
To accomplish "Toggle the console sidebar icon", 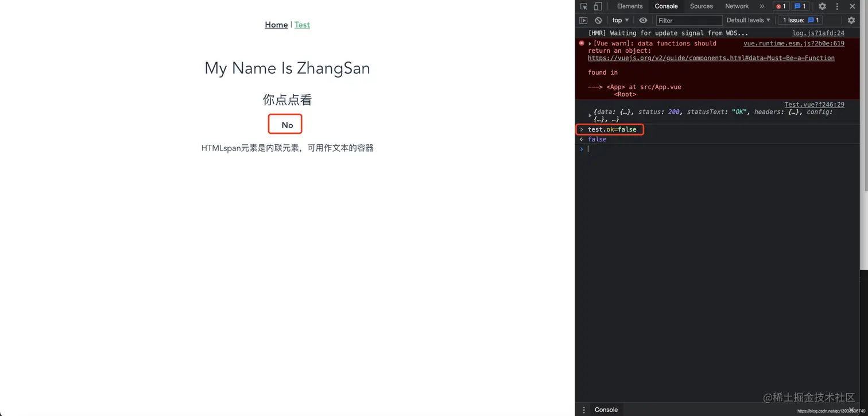I will (583, 20).
